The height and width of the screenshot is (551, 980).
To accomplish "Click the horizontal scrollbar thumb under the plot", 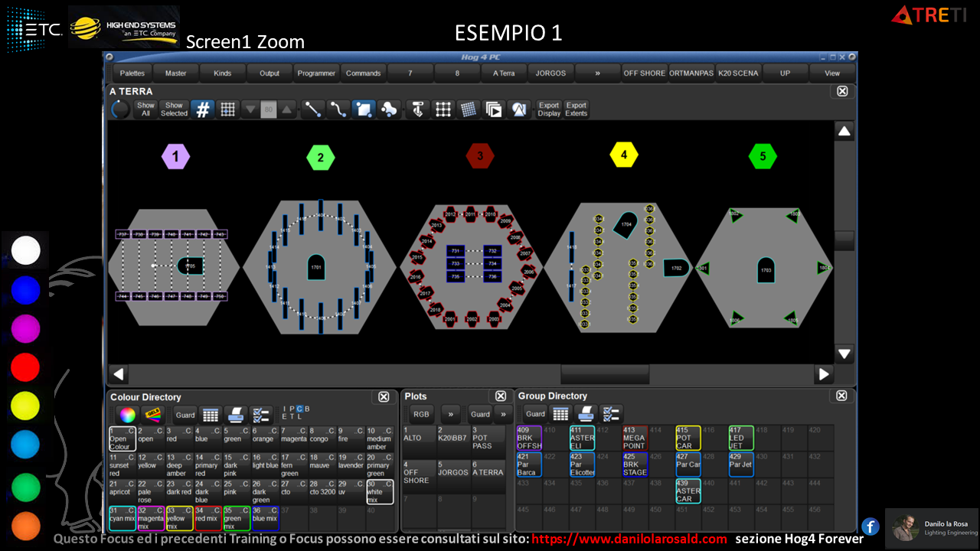I will coord(605,374).
